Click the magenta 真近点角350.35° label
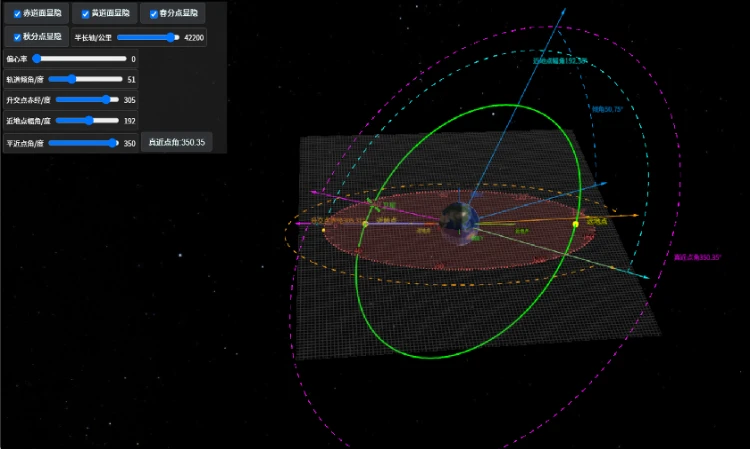The image size is (750, 450). [697, 257]
